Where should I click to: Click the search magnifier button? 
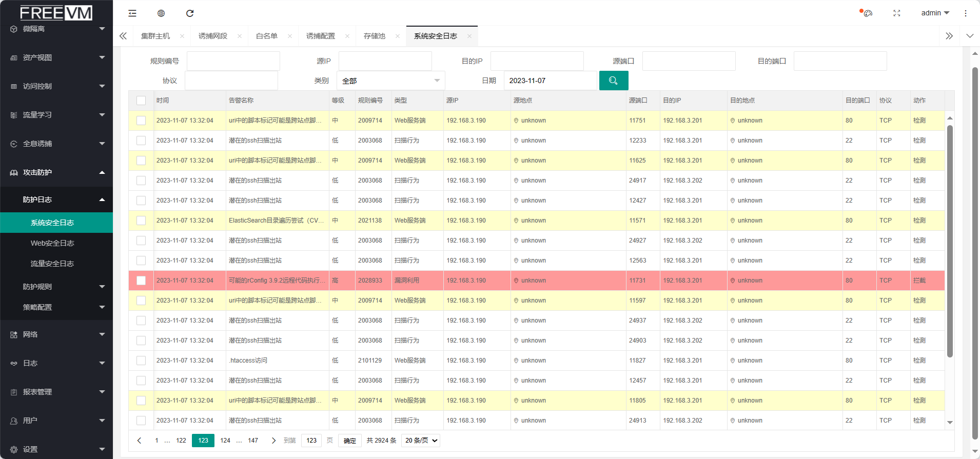[614, 81]
